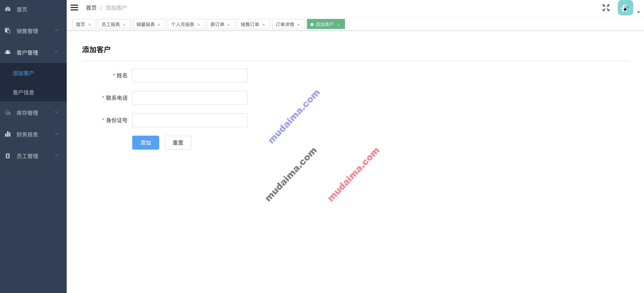The width and height of the screenshot is (644, 293).
Task: Select the 客户管理 sidebar menu label
Action: [27, 53]
